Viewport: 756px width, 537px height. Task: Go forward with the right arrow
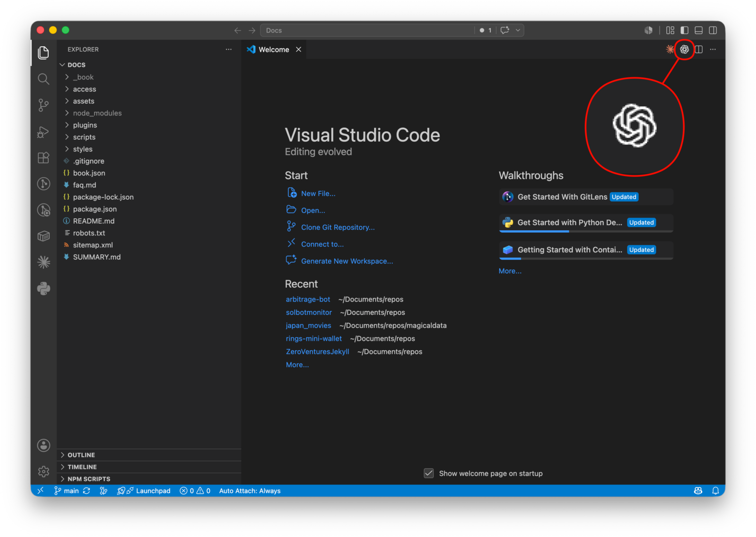coord(252,30)
